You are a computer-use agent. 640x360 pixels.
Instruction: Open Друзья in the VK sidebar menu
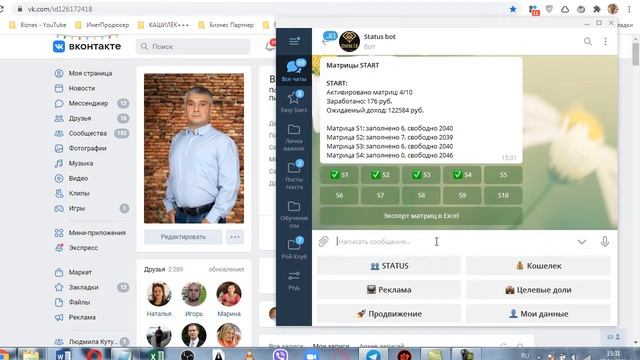coord(73,118)
